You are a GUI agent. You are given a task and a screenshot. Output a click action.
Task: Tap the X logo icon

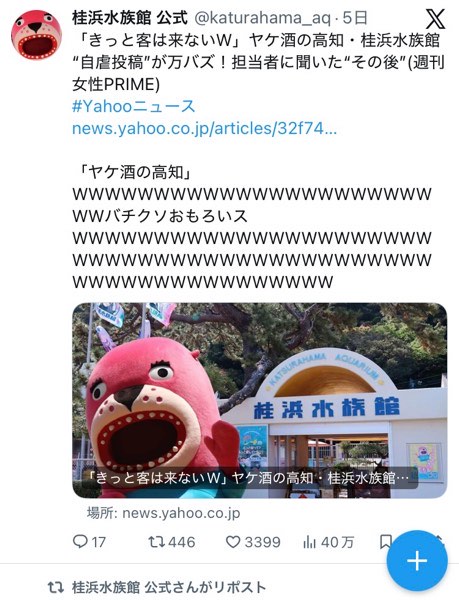tap(435, 19)
